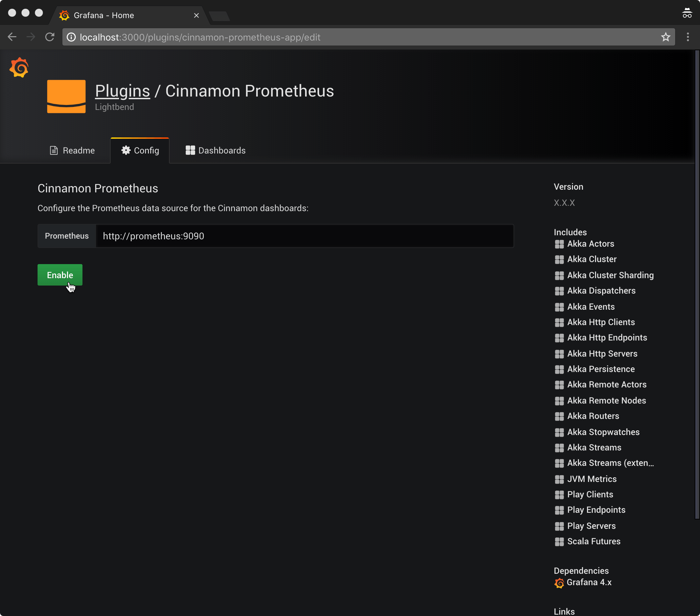
Task: Bookmark page with the star icon
Action: click(x=665, y=37)
